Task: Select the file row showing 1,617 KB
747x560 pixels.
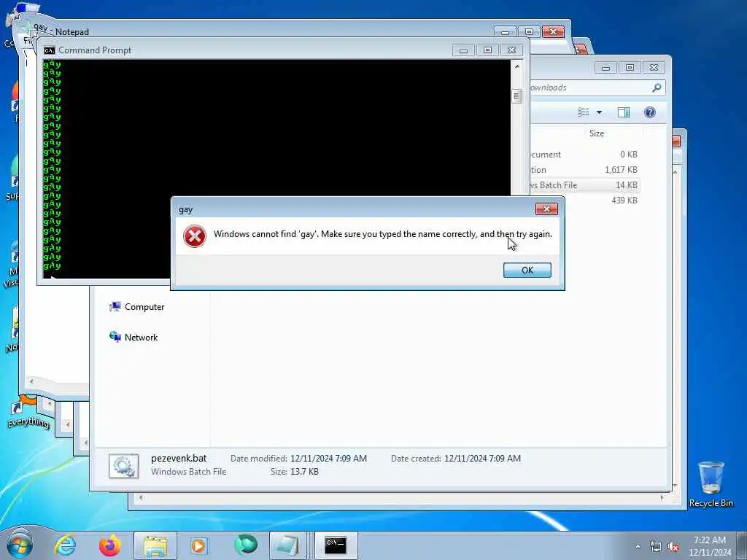Action: pyautogui.click(x=585, y=169)
